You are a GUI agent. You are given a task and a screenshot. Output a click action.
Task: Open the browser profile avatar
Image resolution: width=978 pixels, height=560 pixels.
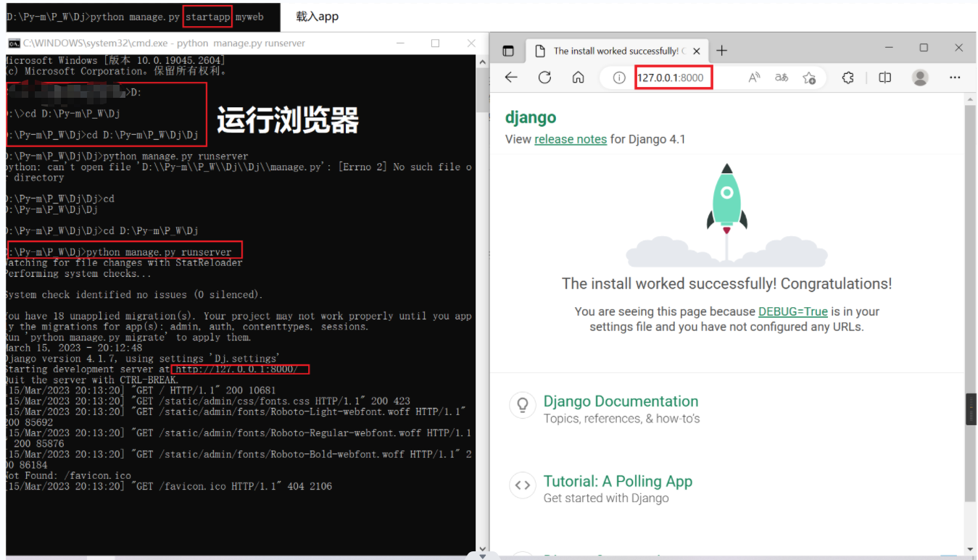tap(920, 78)
